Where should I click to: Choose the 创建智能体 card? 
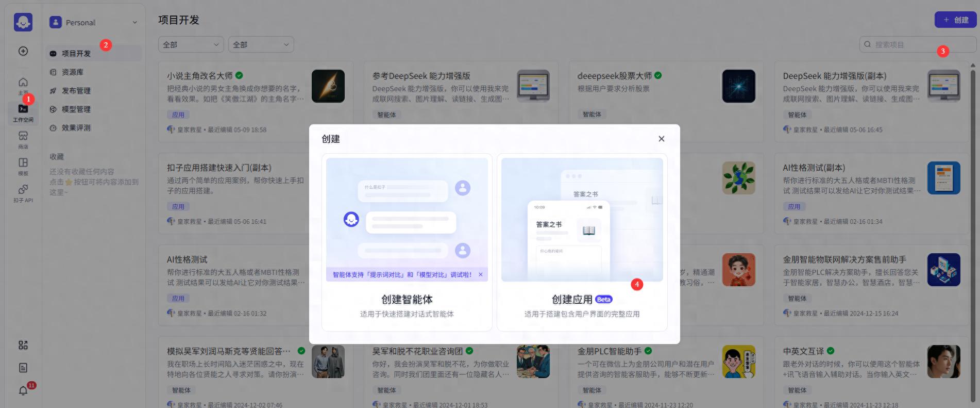pyautogui.click(x=407, y=242)
